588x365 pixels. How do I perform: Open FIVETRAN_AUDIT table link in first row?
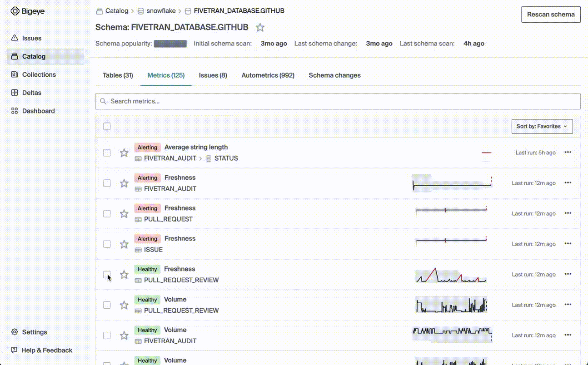coord(170,158)
